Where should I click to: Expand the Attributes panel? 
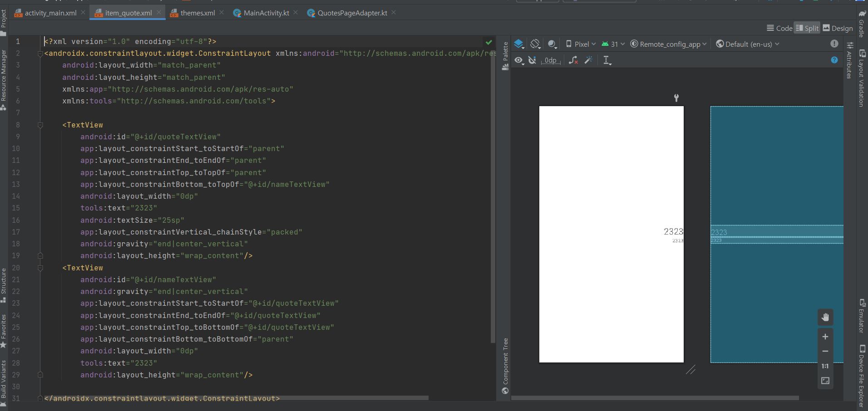(x=849, y=60)
